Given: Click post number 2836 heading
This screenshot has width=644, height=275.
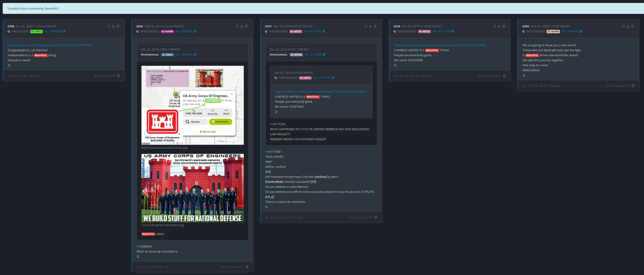Looking at the screenshot, I should [139, 26].
